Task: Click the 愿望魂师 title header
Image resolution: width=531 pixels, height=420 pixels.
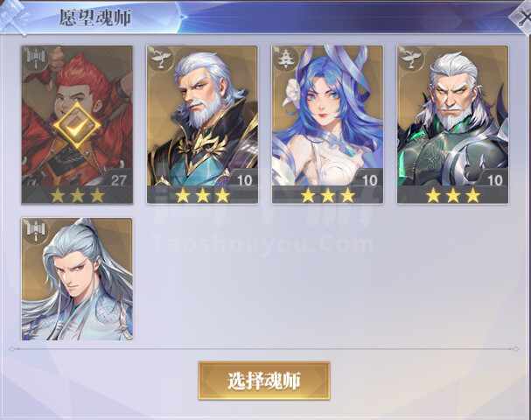Action: click(95, 17)
